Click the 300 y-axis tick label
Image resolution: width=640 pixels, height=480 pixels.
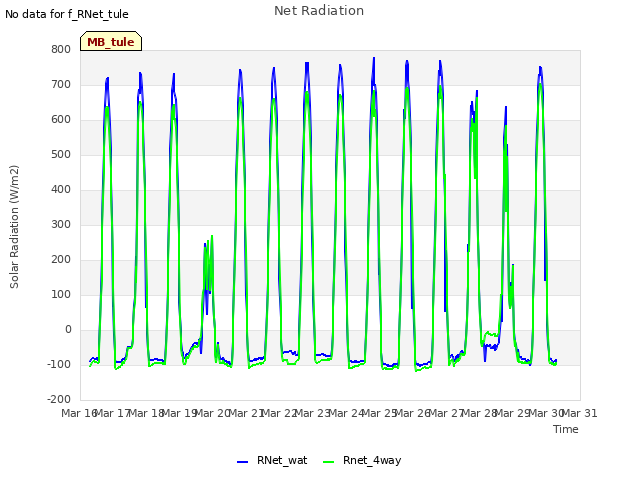(61, 224)
